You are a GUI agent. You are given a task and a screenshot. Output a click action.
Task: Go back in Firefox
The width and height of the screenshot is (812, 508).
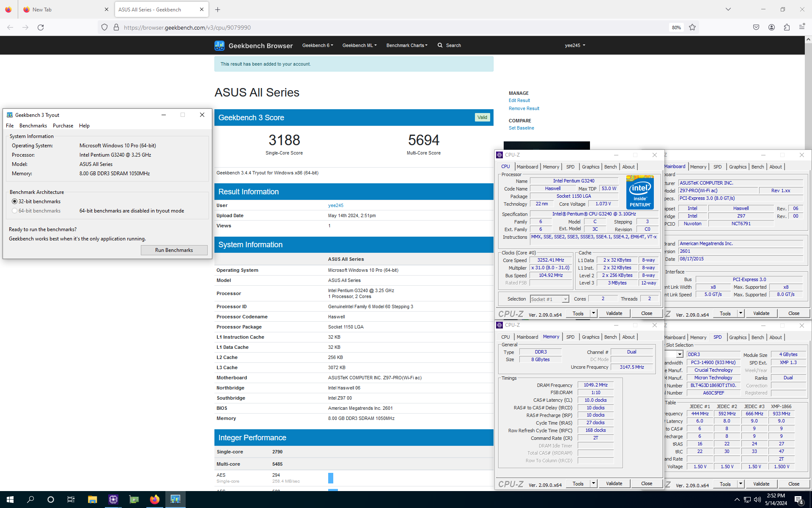pos(10,28)
